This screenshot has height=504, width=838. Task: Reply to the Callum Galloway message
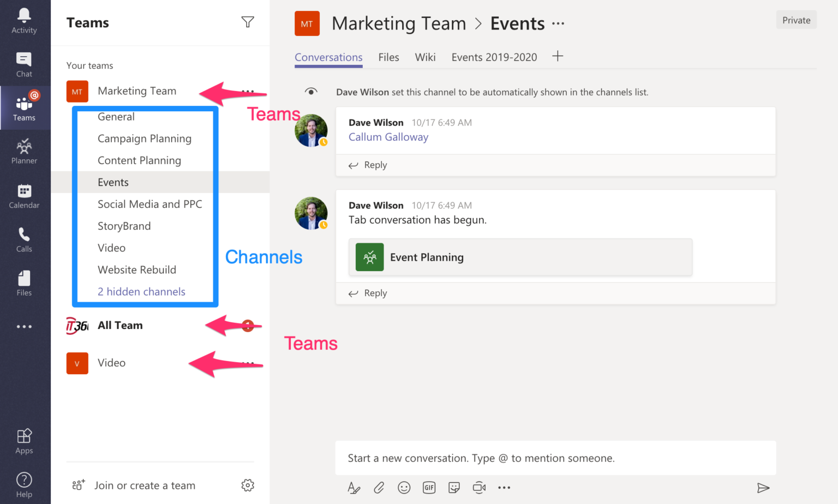(368, 165)
